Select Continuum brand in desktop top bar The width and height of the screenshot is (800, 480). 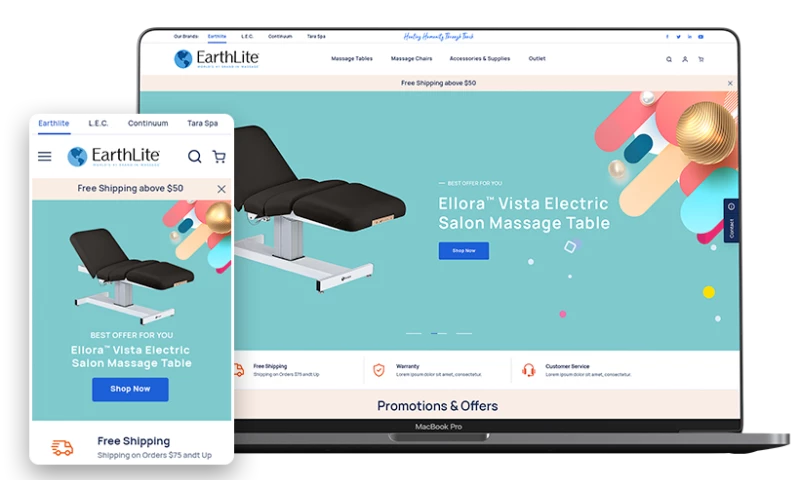(280, 37)
